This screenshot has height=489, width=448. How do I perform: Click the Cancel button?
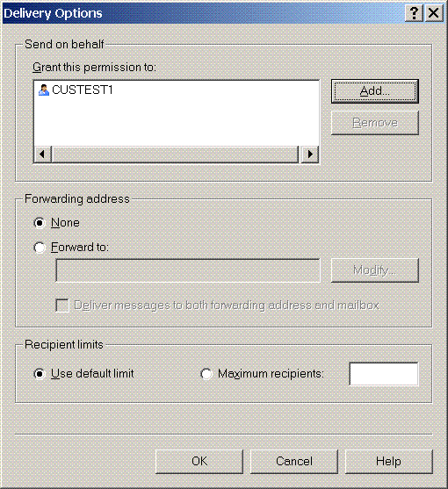coord(294,462)
